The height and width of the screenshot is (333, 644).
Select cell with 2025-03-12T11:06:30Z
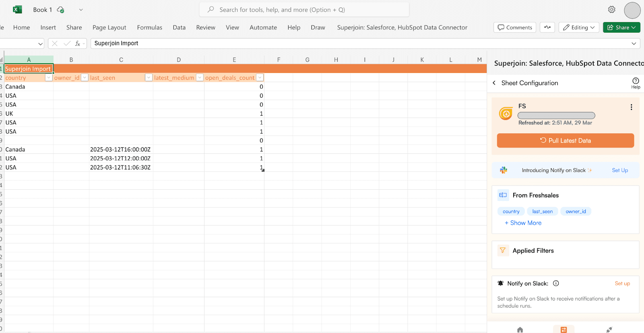[x=121, y=168]
